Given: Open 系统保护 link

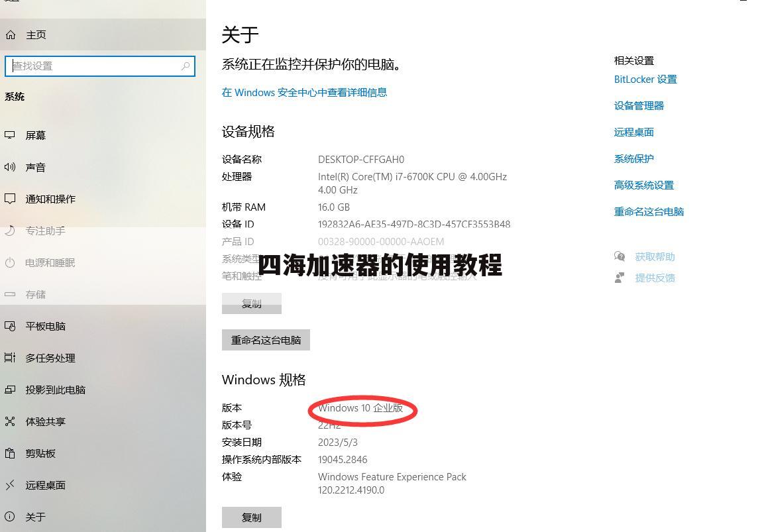Looking at the screenshot, I should pos(633,158).
